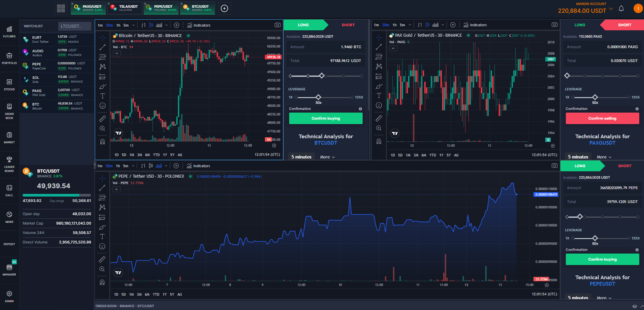Click leverage slider handle in BTC order panel
This screenshot has height=310, width=644.
click(318, 97)
